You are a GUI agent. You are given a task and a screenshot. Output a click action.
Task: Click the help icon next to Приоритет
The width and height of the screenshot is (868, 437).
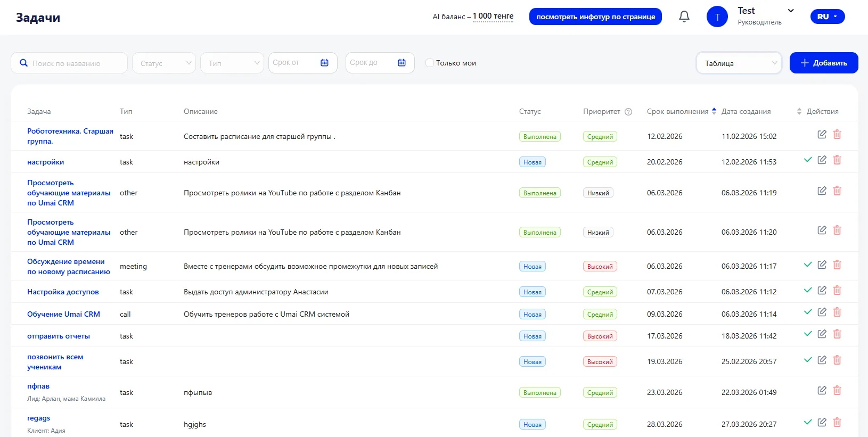click(x=628, y=112)
